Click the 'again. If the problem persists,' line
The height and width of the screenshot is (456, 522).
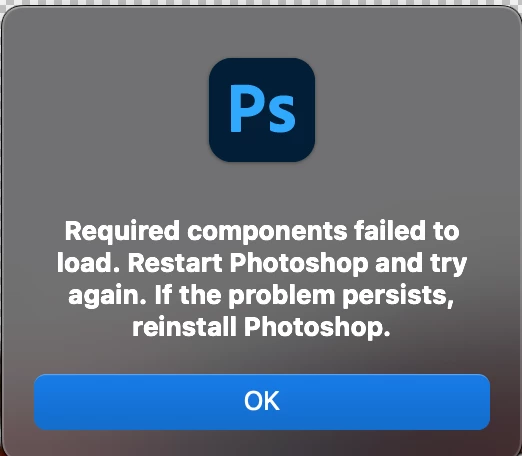[x=261, y=296]
